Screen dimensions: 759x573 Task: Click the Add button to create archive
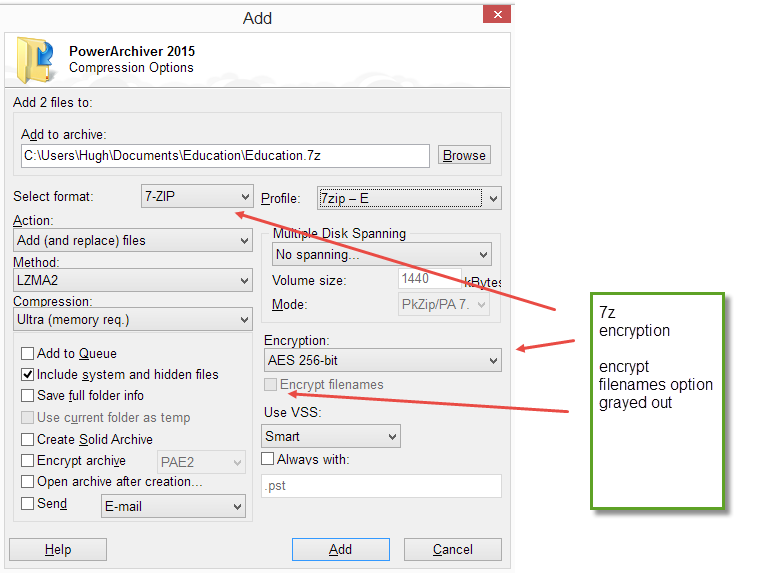pyautogui.click(x=341, y=549)
